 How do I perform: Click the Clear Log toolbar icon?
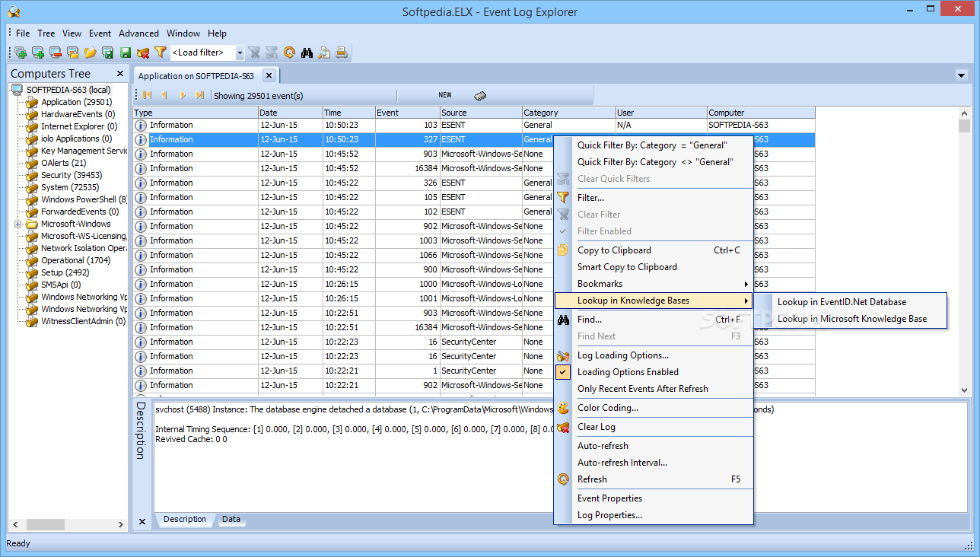[143, 53]
